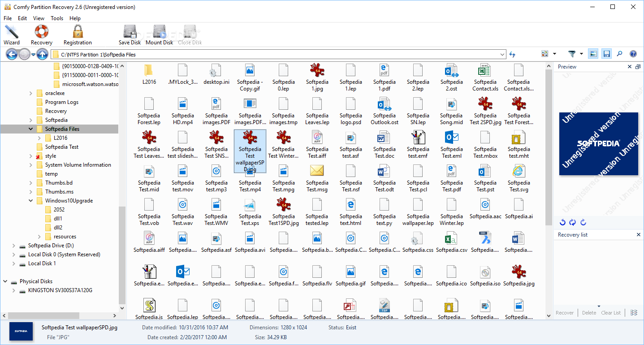Open the filter dropdown arrow

click(581, 54)
